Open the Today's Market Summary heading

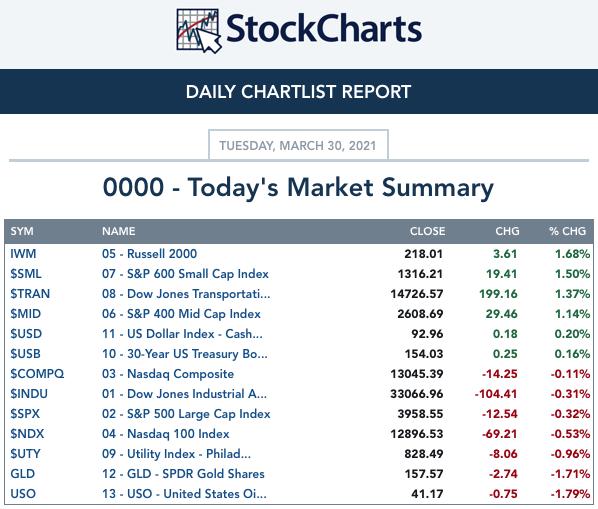[x=298, y=188]
